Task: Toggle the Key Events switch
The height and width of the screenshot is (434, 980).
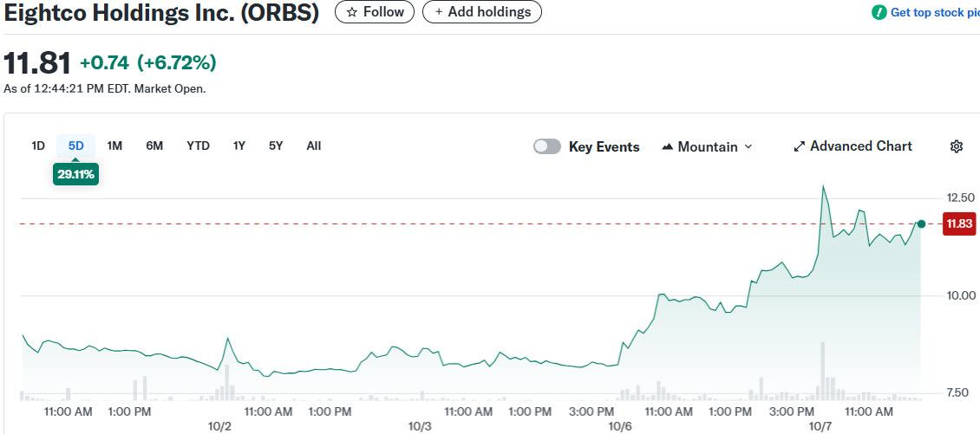Action: [x=547, y=146]
